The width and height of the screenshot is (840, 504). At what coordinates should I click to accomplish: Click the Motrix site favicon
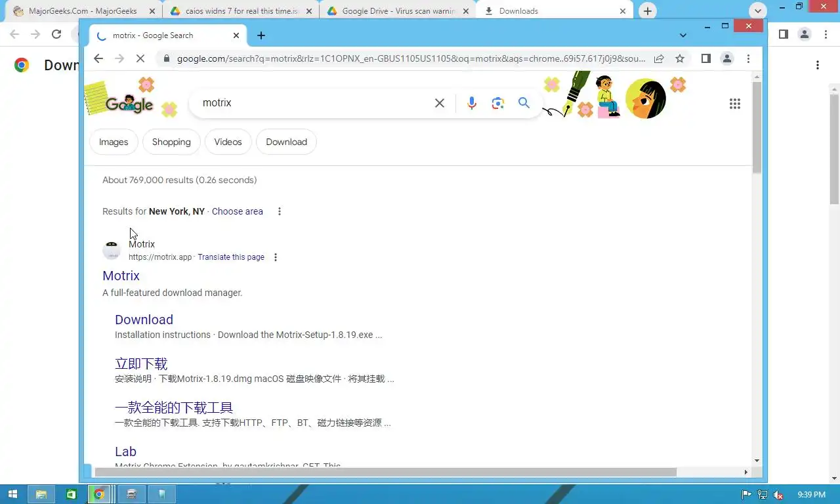[x=112, y=250]
